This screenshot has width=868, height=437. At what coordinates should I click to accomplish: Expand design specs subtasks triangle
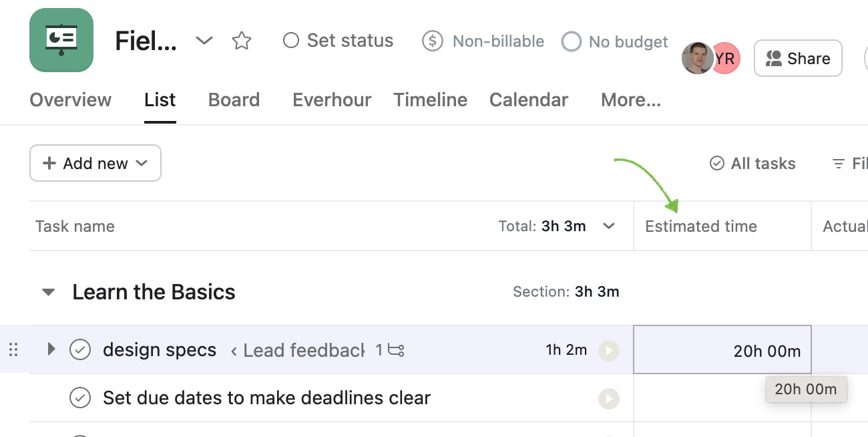pyautogui.click(x=51, y=349)
